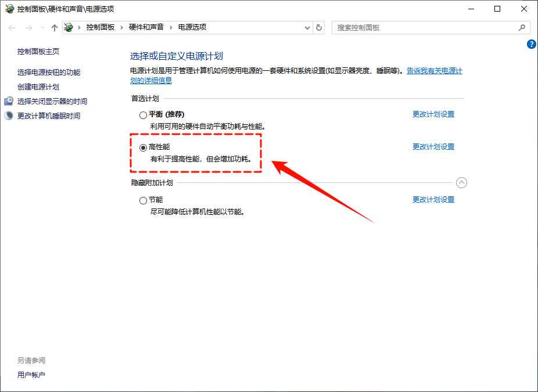Collapse the 隐藏附加计划 section chevron
The image size is (538, 392).
point(462,182)
